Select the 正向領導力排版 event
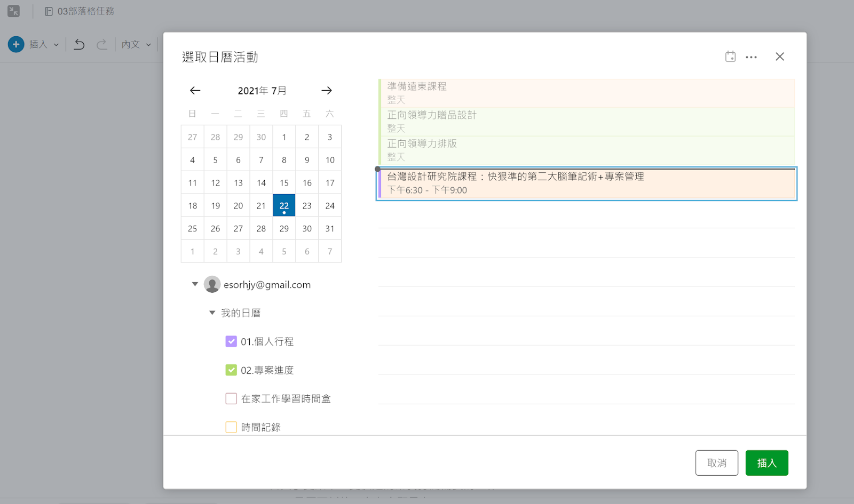854x504 pixels. tap(587, 150)
